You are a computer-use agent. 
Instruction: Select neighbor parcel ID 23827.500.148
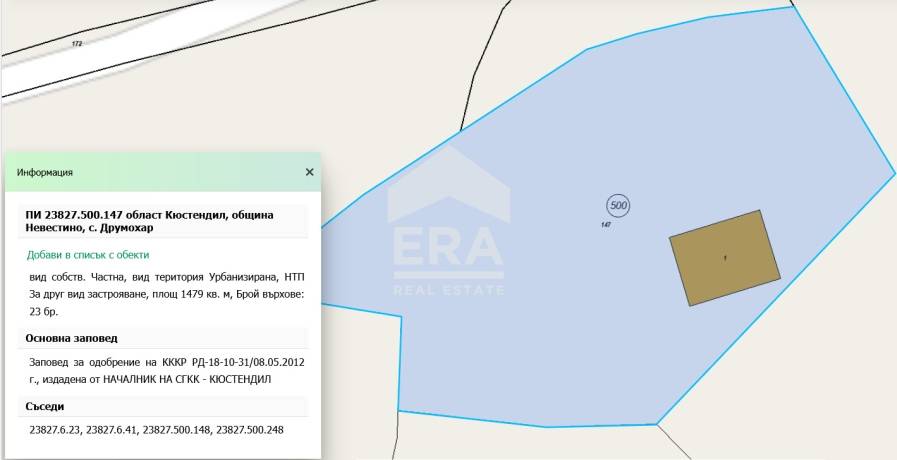177,430
